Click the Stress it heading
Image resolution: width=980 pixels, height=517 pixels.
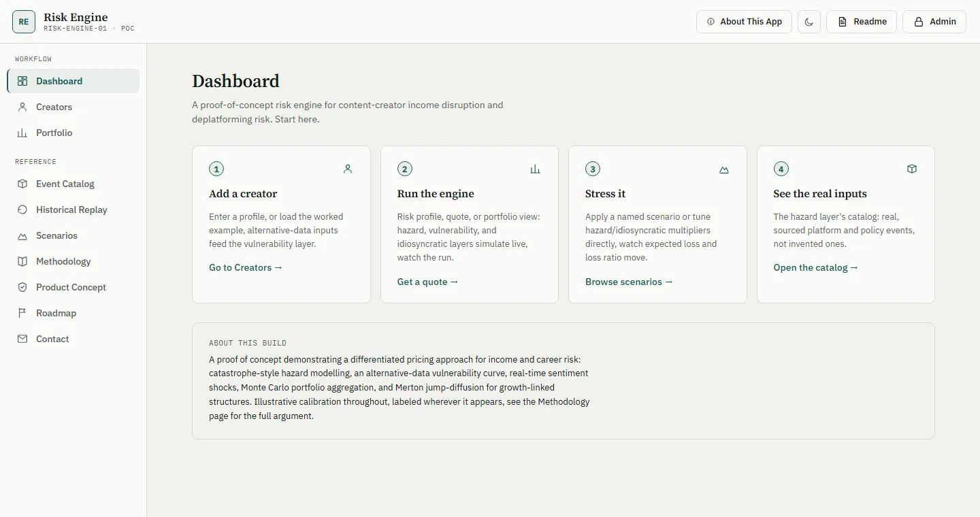pos(605,194)
